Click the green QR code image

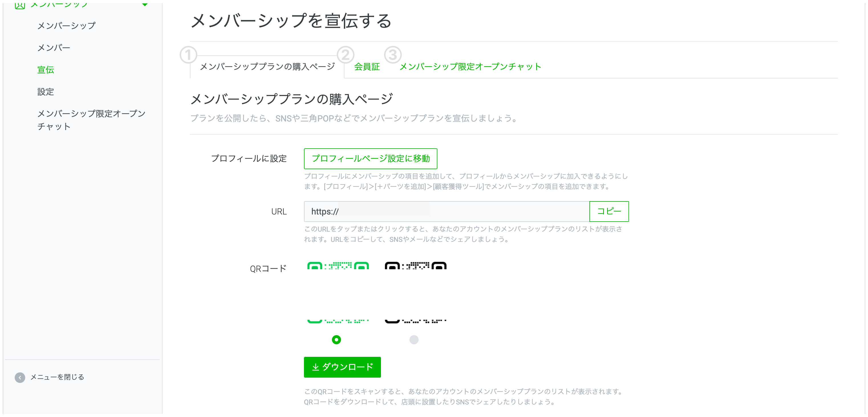pyautogui.click(x=338, y=293)
